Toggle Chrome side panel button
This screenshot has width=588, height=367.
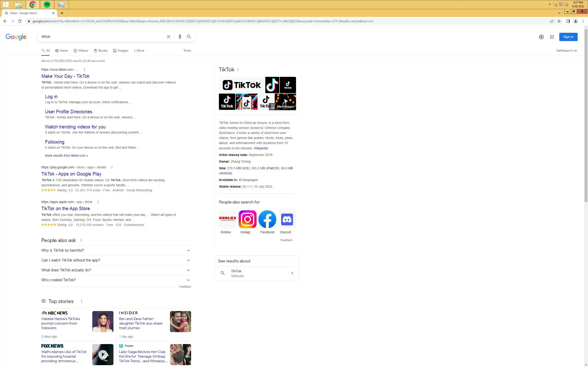[x=568, y=21]
